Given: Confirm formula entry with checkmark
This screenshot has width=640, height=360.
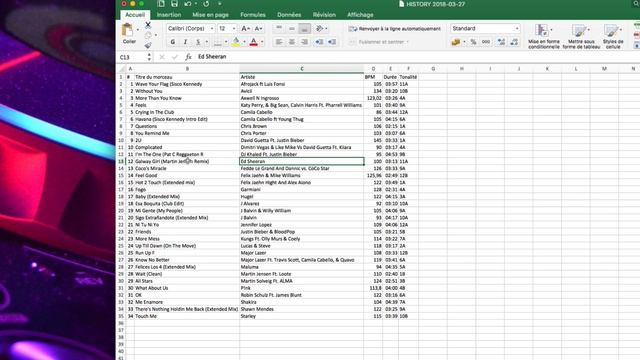Looking at the screenshot, I should pyautogui.click(x=175, y=57).
